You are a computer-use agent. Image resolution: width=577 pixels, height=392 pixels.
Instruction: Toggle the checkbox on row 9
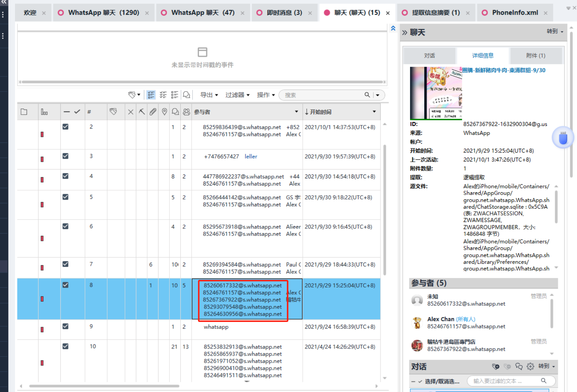tap(65, 326)
